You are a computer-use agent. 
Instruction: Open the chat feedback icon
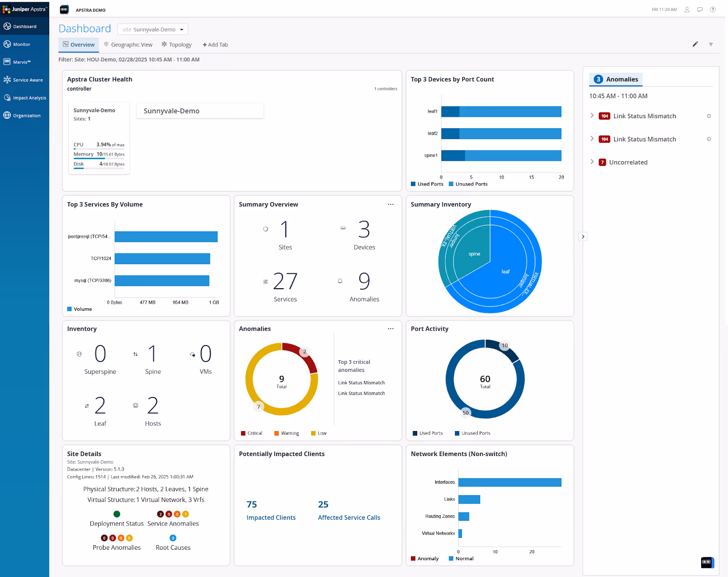pos(700,10)
